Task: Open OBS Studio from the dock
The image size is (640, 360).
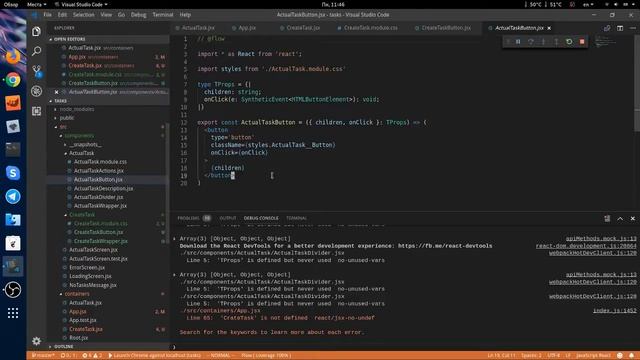Action: click(x=13, y=290)
